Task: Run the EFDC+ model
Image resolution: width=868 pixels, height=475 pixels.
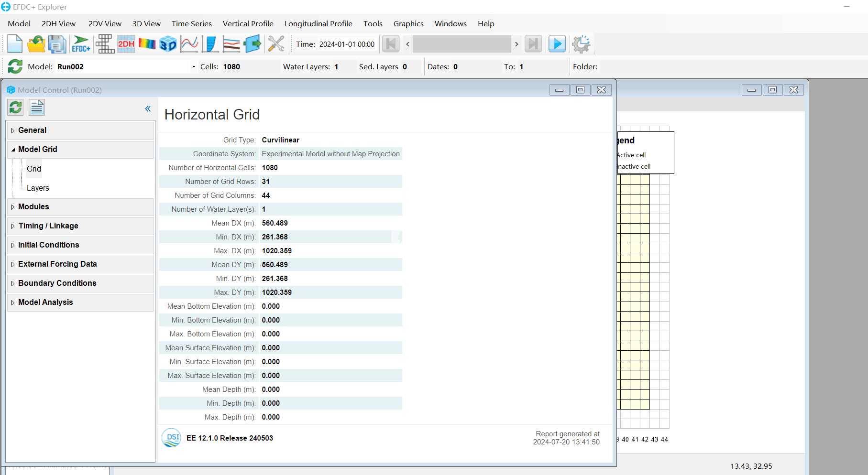Action: click(81, 44)
